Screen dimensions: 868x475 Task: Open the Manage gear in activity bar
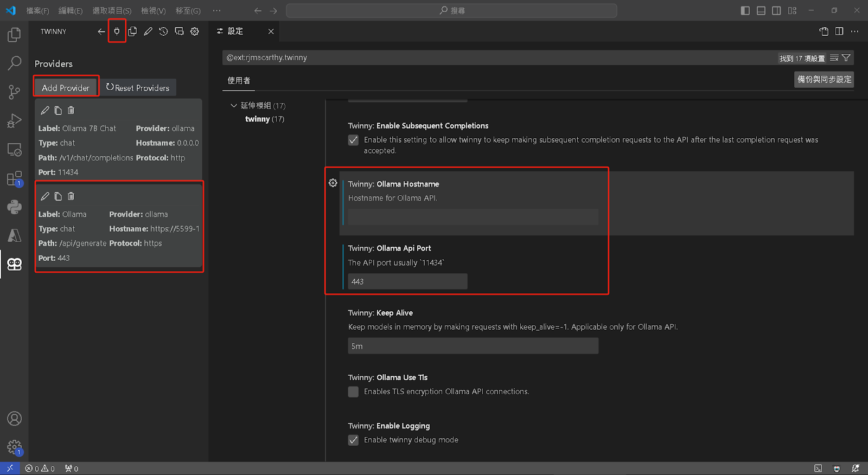coord(14,447)
